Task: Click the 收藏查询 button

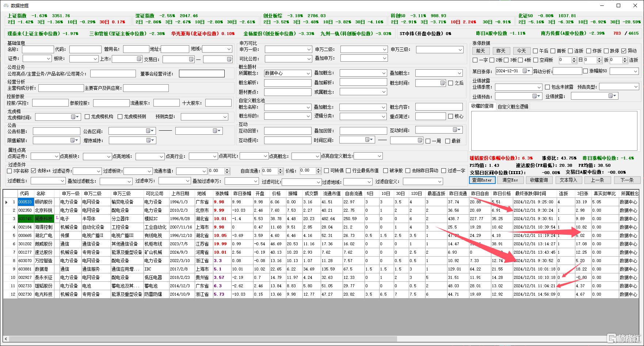Action: [539, 180]
